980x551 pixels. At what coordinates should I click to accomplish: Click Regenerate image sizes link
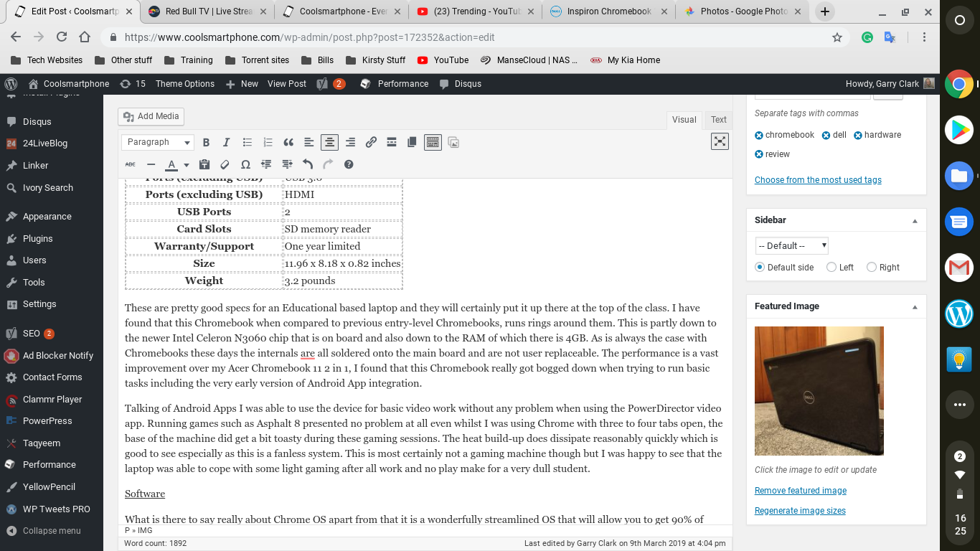pos(800,511)
